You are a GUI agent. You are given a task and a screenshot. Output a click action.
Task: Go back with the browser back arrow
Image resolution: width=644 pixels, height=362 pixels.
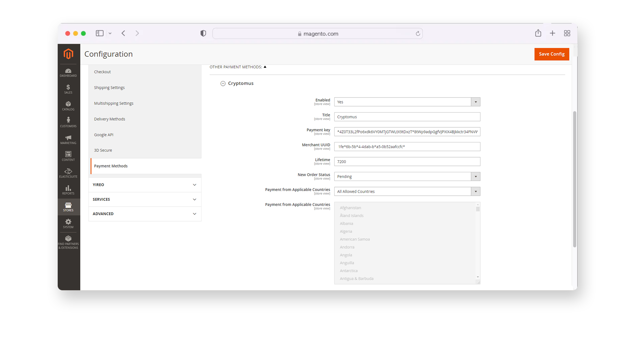click(123, 33)
